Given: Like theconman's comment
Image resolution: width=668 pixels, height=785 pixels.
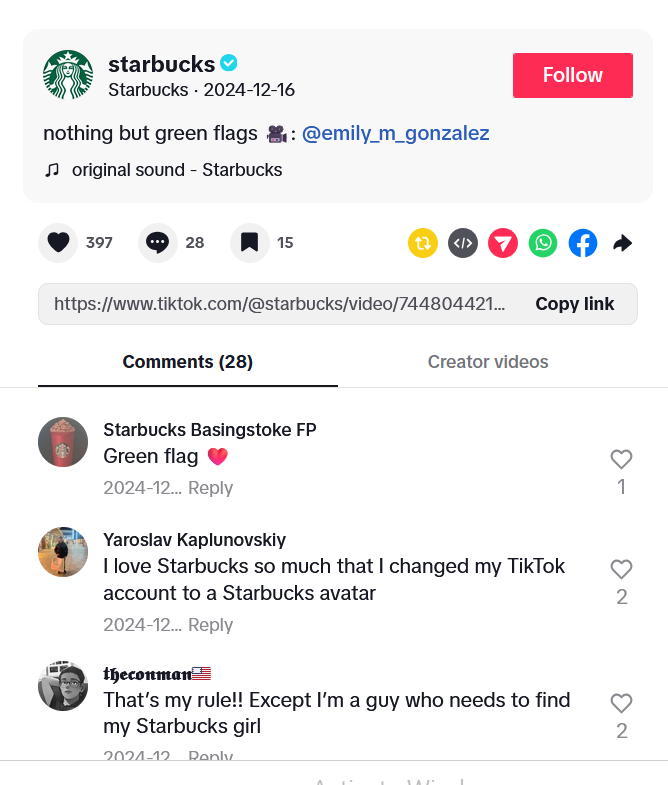Looking at the screenshot, I should pos(621,704).
